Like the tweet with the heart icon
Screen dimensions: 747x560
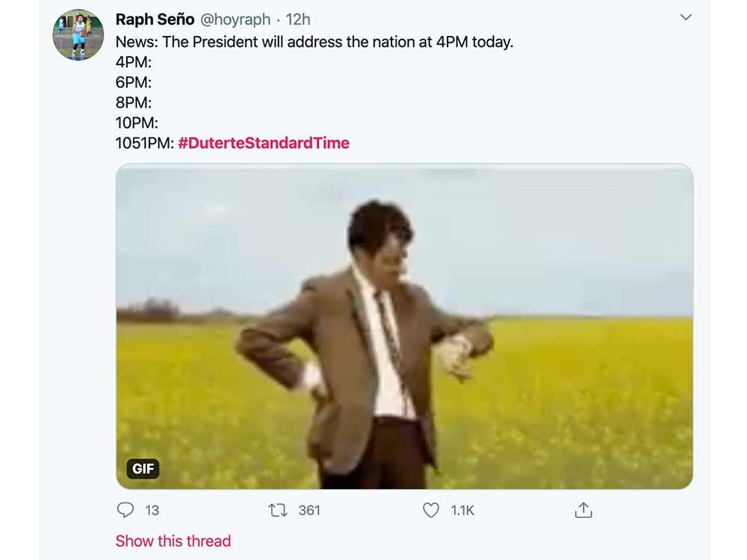click(x=431, y=510)
